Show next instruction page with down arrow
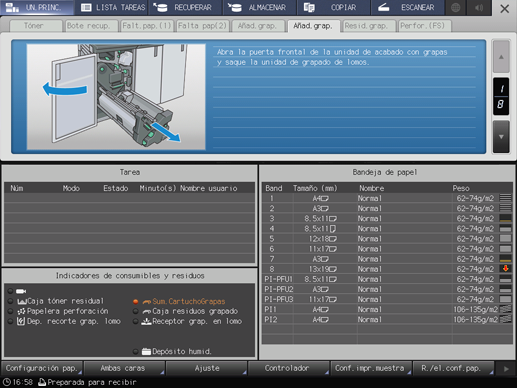 pyautogui.click(x=501, y=137)
